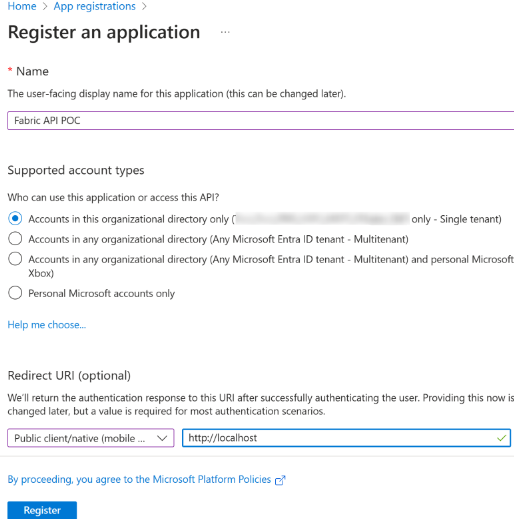Click the Who can use this application question text
Screen dimensions: 514x521
click(x=113, y=197)
